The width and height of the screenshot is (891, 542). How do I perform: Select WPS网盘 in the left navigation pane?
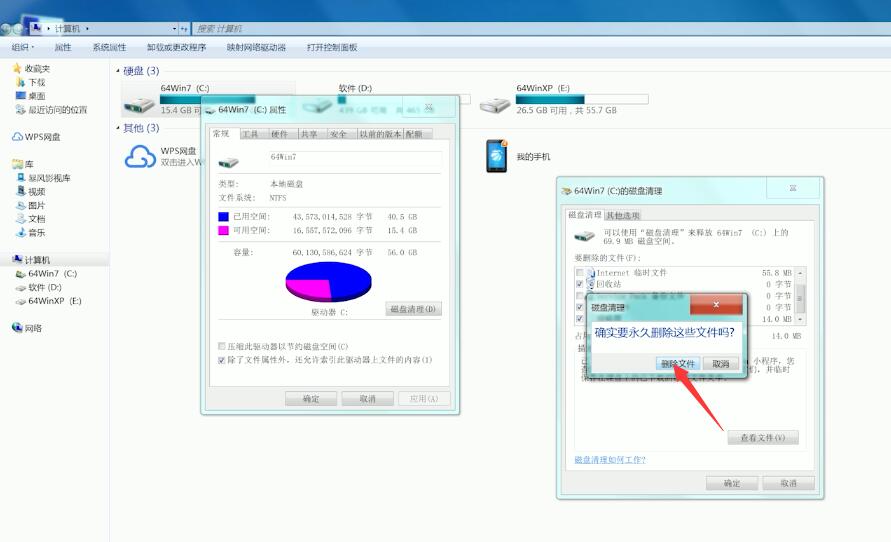(36, 137)
